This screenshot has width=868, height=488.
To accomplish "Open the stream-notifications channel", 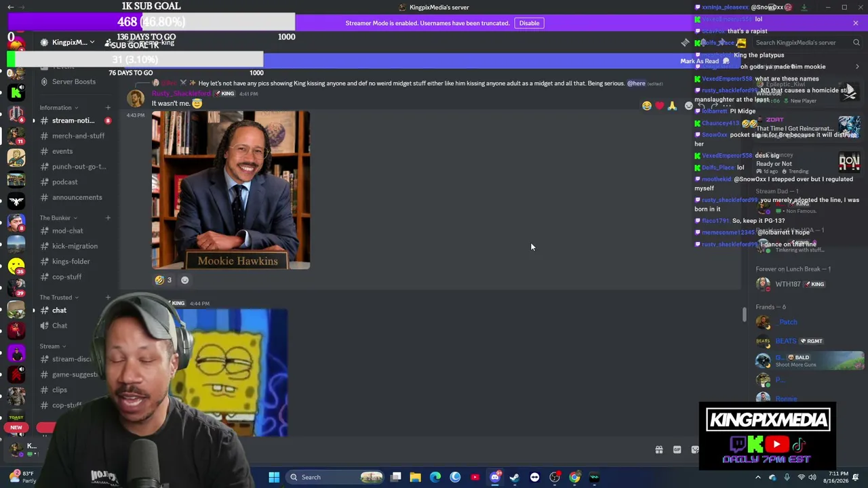I will click(x=73, y=121).
